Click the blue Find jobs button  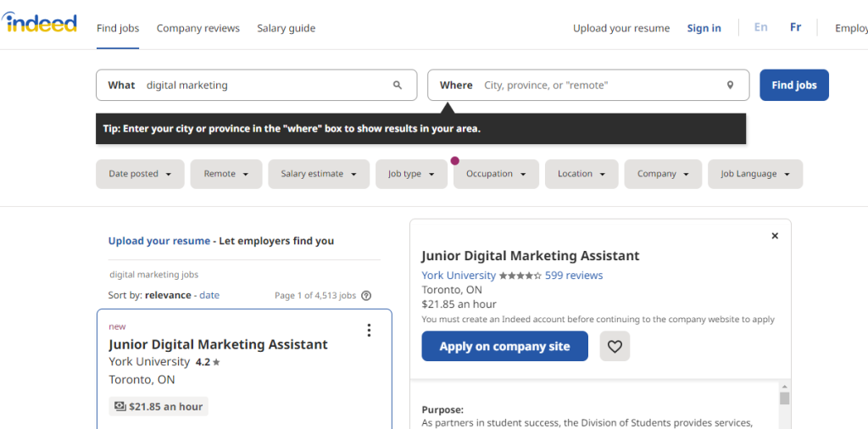pyautogui.click(x=793, y=86)
